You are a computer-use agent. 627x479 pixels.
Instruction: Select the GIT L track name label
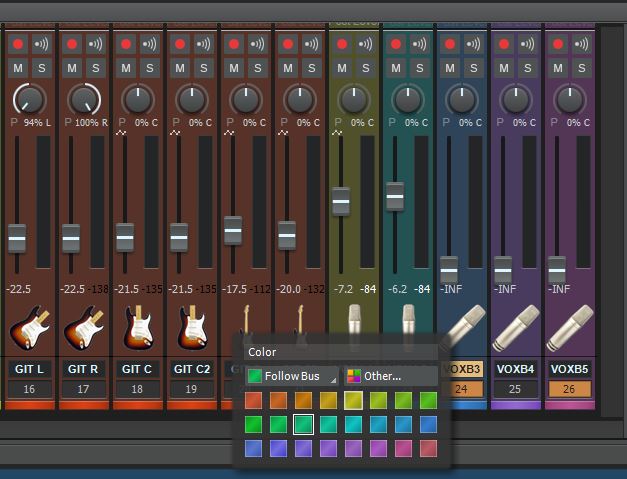(29, 369)
